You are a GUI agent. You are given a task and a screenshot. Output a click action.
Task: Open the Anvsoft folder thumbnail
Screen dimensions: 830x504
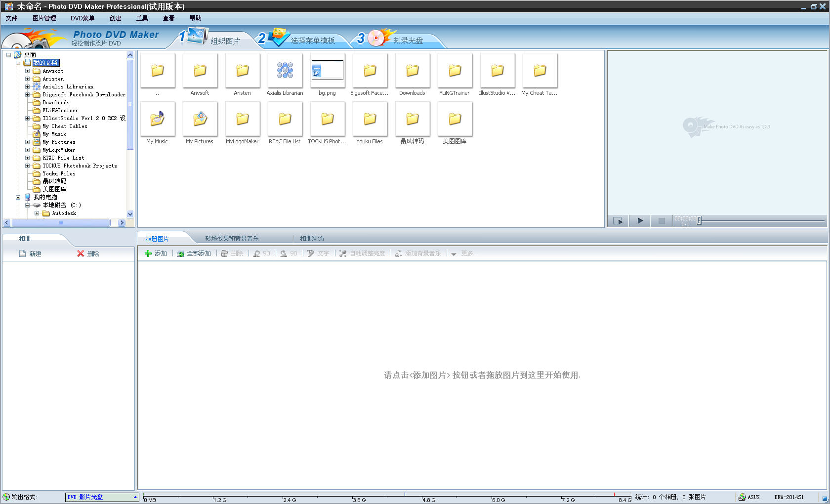pyautogui.click(x=200, y=71)
